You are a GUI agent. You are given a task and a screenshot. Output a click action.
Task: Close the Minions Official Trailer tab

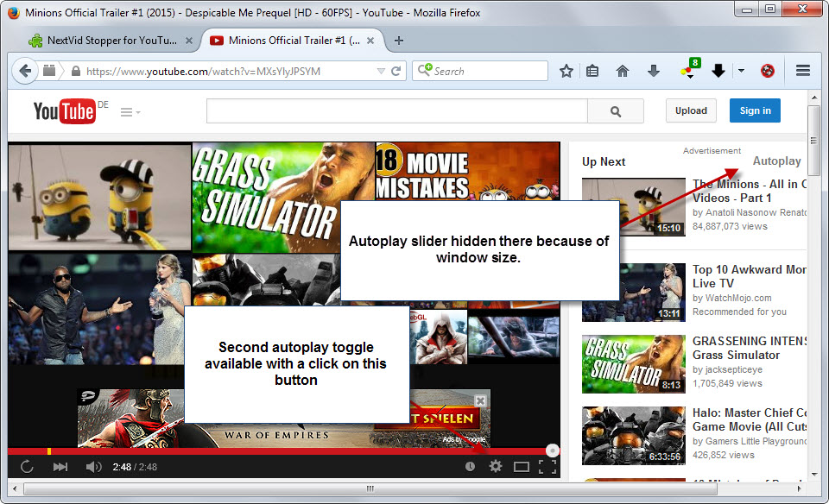pos(370,41)
